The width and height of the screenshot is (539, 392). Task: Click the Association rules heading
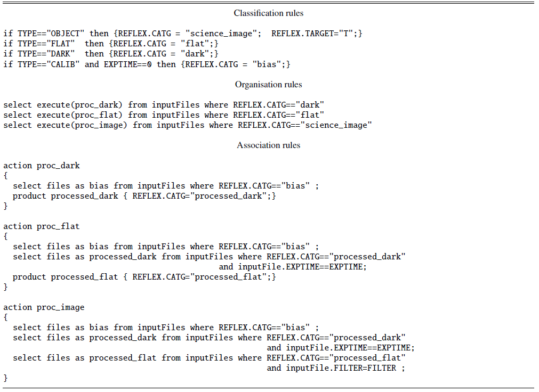click(269, 145)
